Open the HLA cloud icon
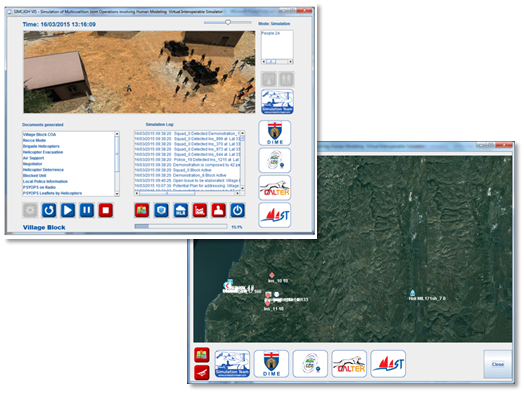The image size is (524, 393). (x=180, y=210)
